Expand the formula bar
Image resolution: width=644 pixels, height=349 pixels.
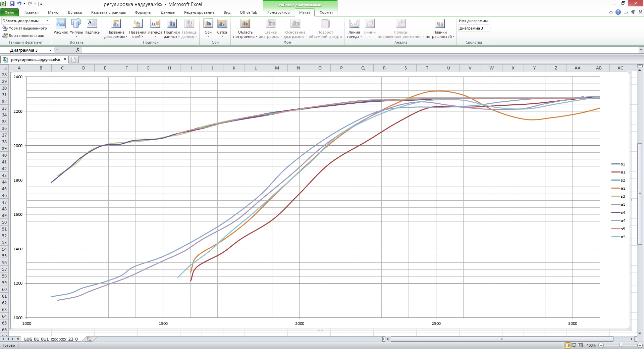click(641, 50)
